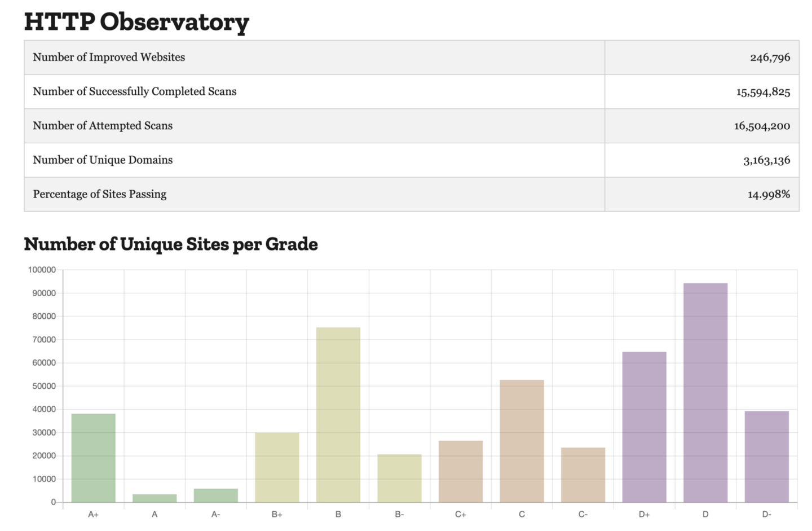Click the 30000 y-axis label

tap(44, 432)
